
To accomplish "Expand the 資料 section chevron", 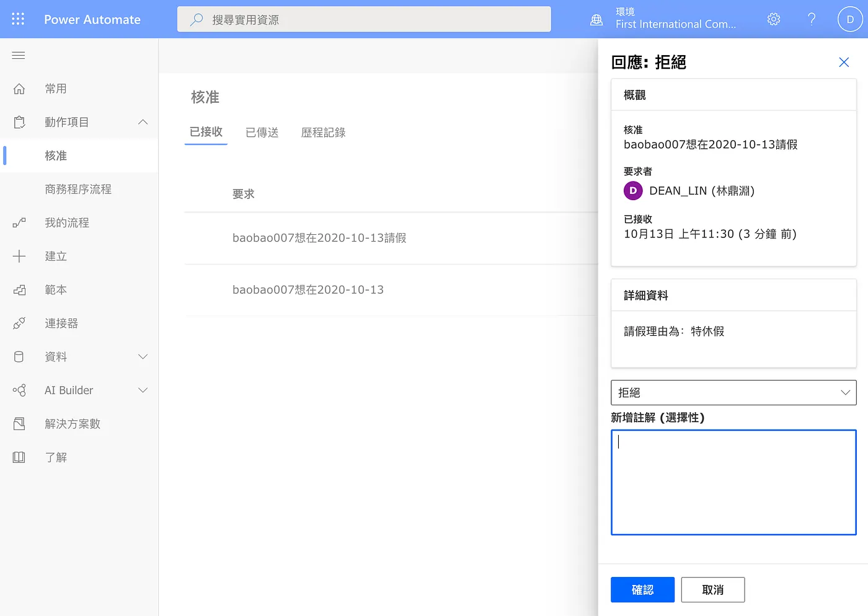I will [143, 356].
